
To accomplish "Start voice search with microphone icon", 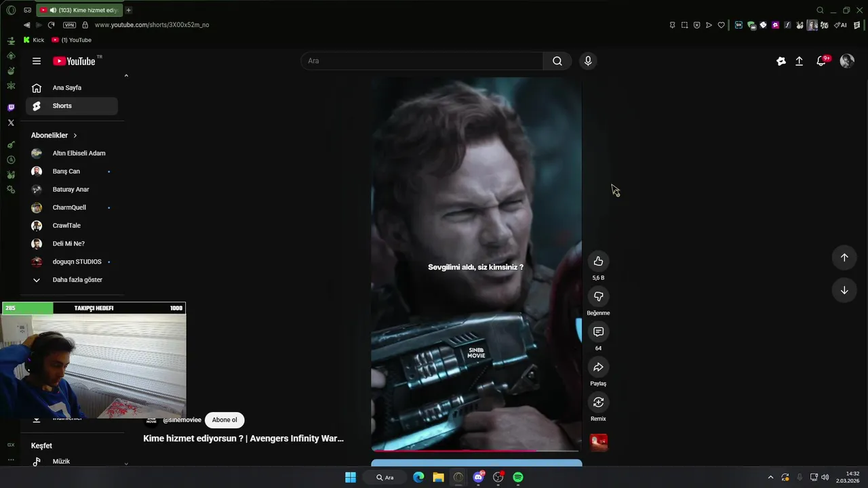I will pos(588,61).
